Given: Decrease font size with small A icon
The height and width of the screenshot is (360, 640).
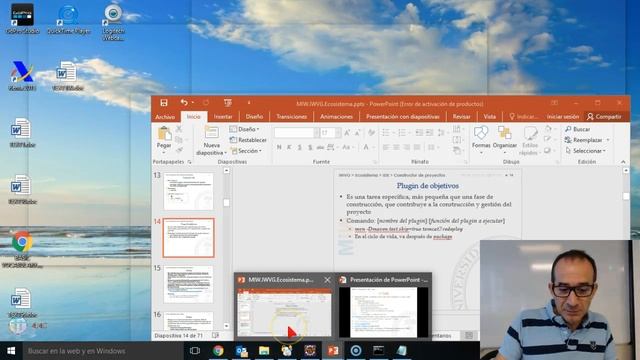Looking at the screenshot, I should click(x=357, y=133).
